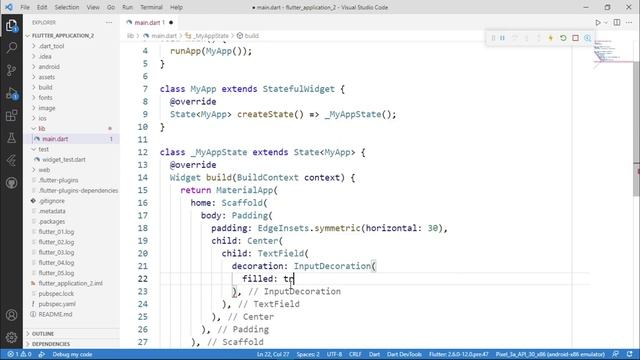Viewport: 640px width, 360px height.
Task: Select device Pixel_3a_API_30_x86 in status bar
Action: tap(550, 354)
